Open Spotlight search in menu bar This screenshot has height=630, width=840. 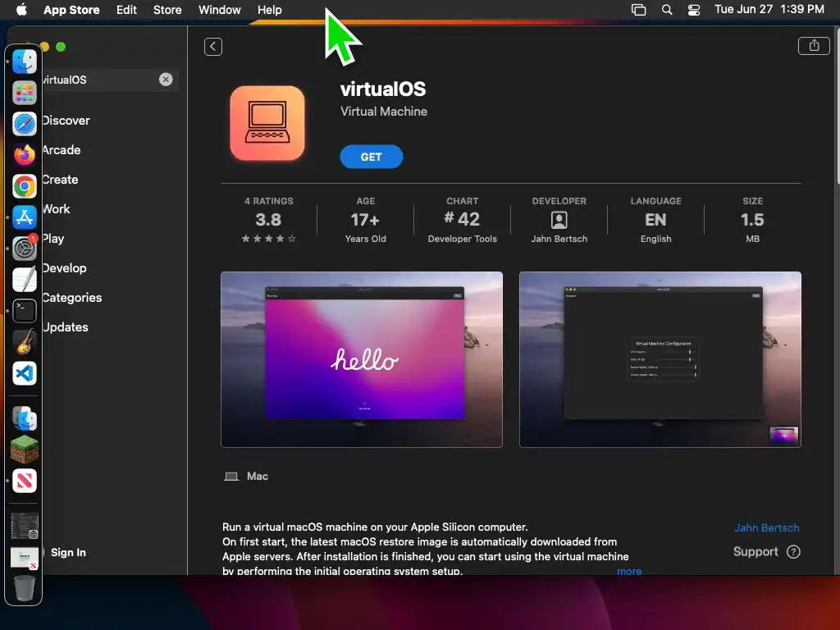666,10
